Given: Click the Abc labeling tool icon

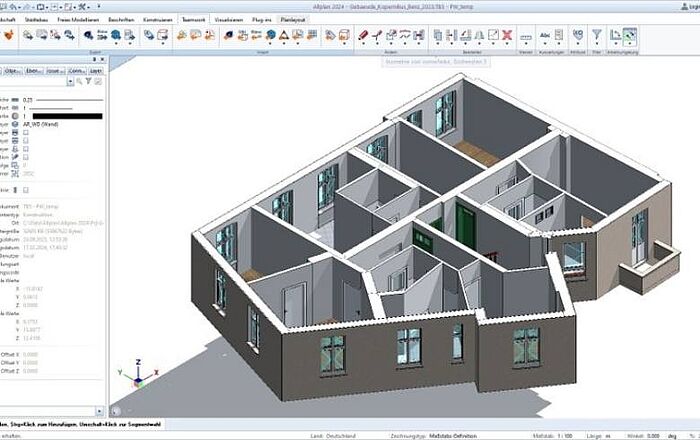Looking at the screenshot, I should pos(546,35).
